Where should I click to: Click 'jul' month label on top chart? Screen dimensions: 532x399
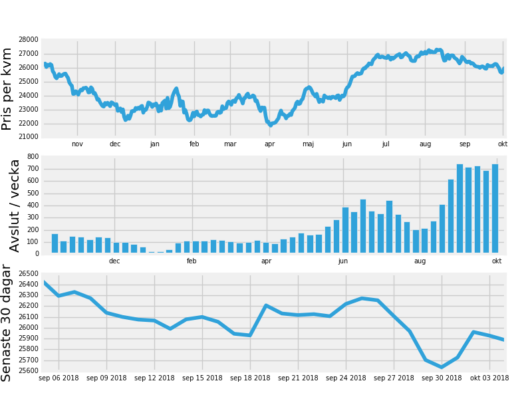pyautogui.click(x=386, y=144)
